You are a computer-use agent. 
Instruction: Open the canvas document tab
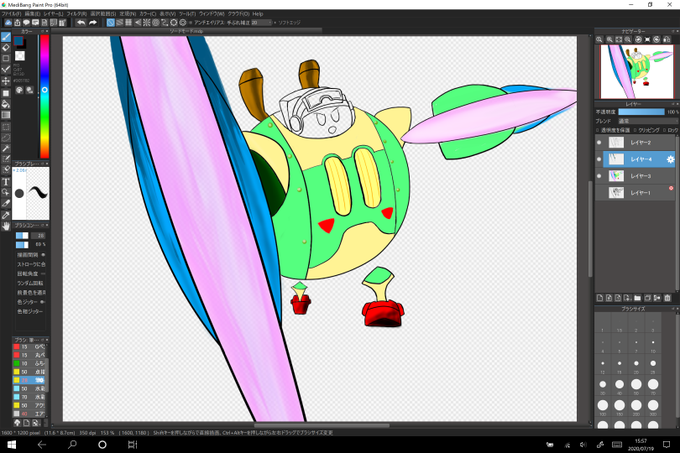point(186,31)
